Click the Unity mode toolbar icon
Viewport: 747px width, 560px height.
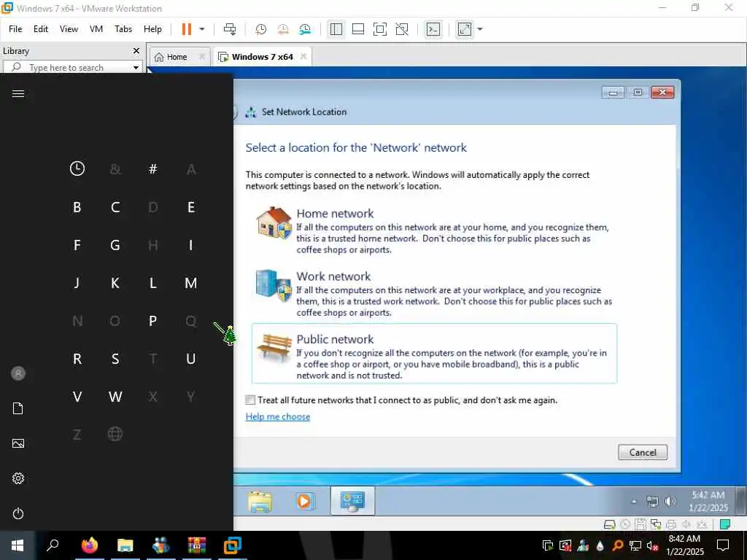[x=402, y=29]
